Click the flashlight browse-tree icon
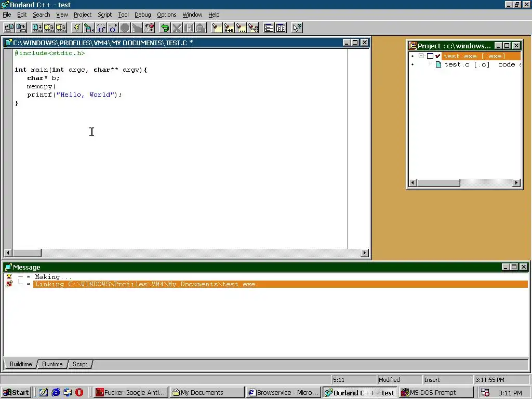The height and width of the screenshot is (399, 532). tap(253, 28)
